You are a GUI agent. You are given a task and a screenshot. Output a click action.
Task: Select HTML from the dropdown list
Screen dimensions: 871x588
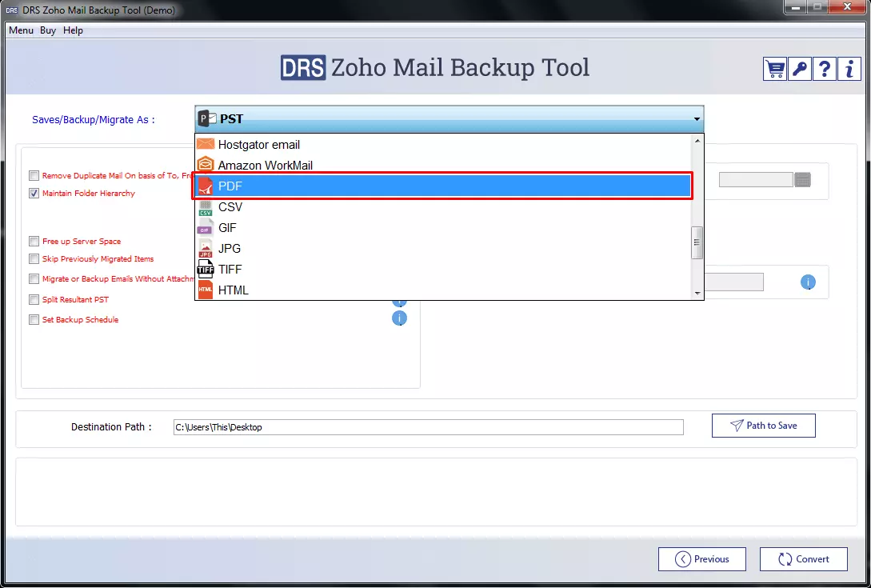click(442, 290)
